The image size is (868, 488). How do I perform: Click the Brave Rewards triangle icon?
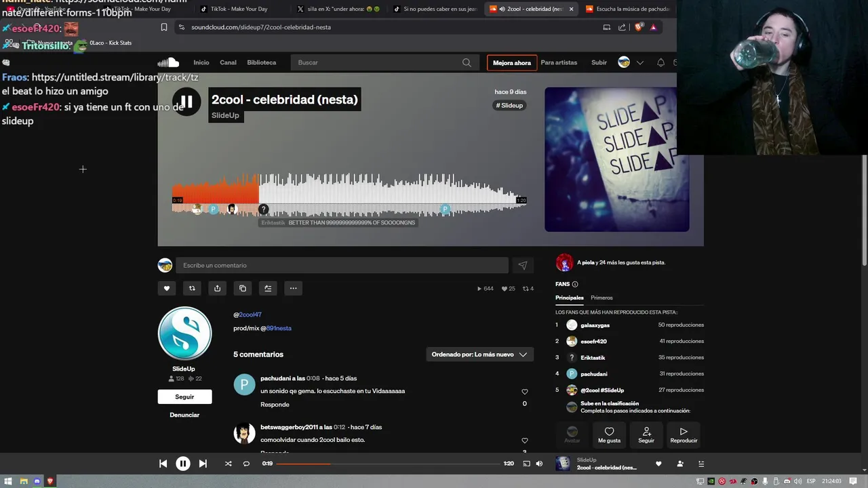[x=653, y=27]
